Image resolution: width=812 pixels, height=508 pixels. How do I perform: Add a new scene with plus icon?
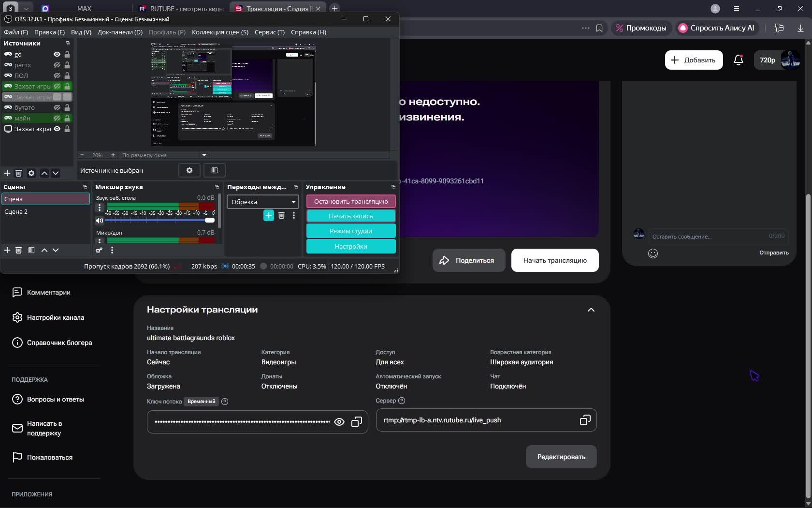(x=7, y=250)
